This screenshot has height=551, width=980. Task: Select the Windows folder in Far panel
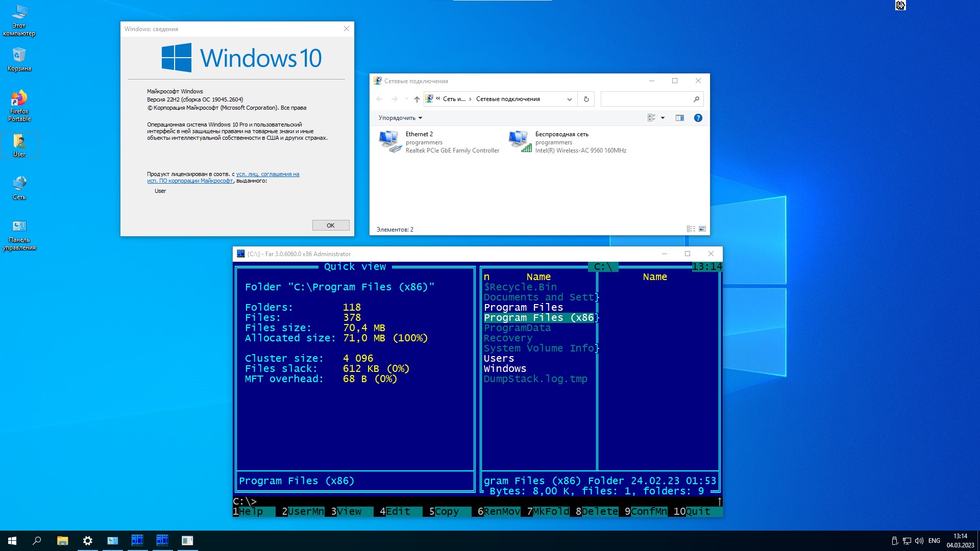click(x=505, y=369)
